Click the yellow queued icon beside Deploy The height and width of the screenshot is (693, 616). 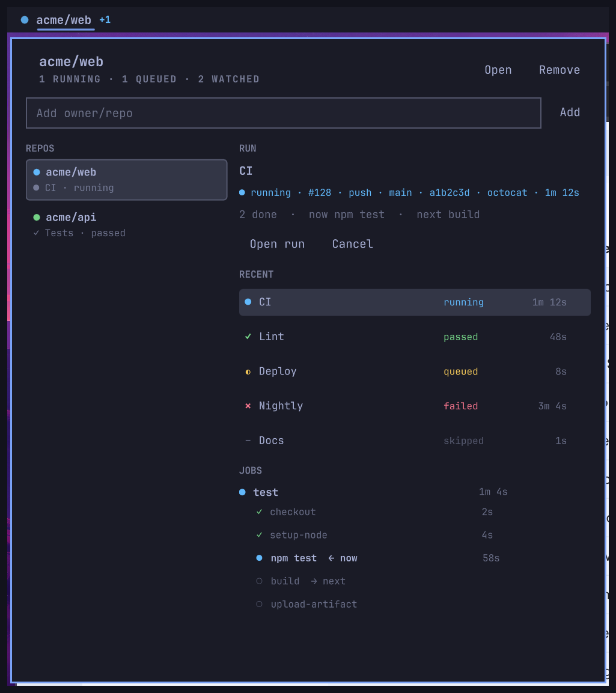(248, 371)
